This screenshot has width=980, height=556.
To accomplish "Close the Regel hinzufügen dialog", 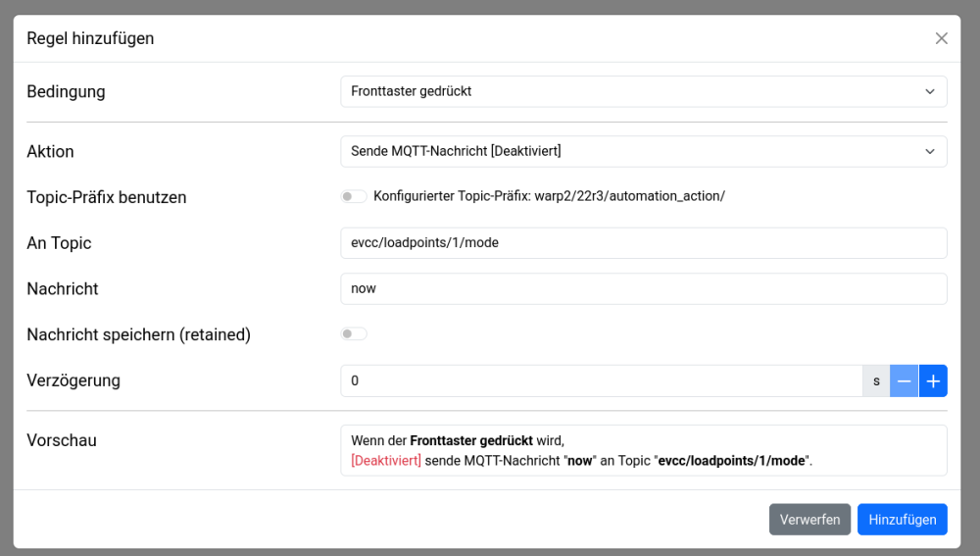I will (x=941, y=38).
